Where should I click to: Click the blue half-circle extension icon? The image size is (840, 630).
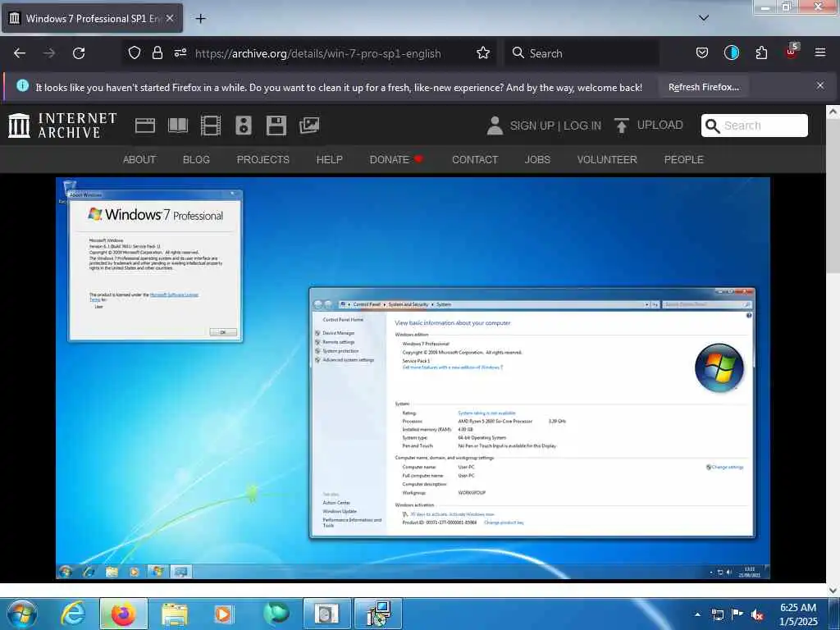coord(731,52)
